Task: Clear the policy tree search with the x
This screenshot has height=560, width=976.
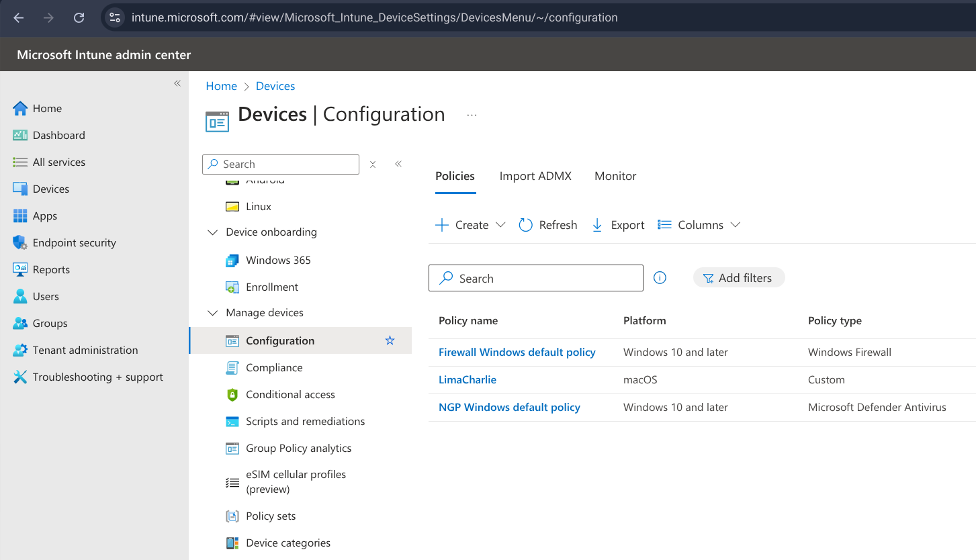Action: (372, 164)
